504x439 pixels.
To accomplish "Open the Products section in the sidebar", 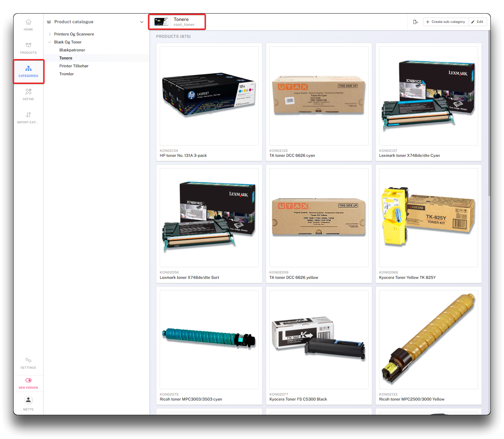I will (x=28, y=48).
